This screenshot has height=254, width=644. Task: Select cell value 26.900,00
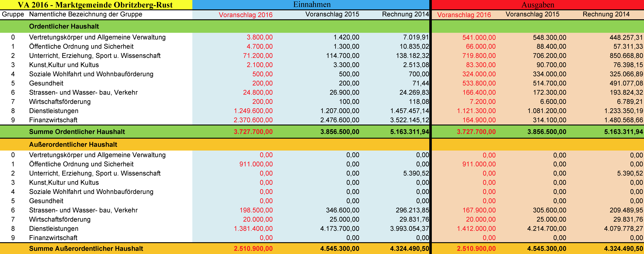pyautogui.click(x=344, y=92)
